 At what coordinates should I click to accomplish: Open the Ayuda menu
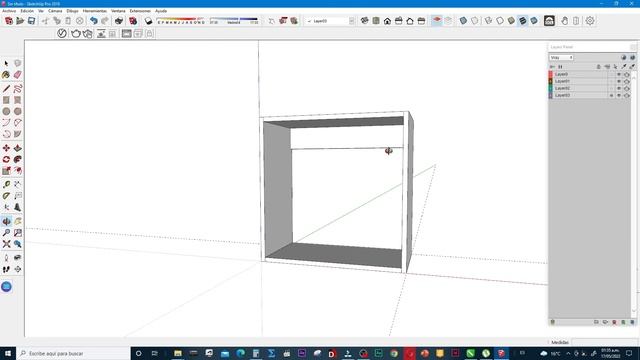(161, 11)
